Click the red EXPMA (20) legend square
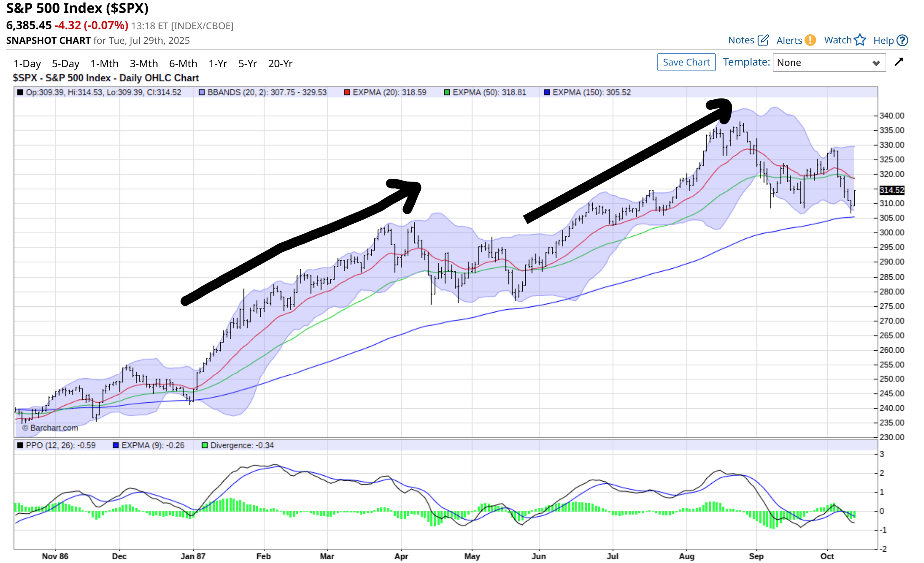 point(347,92)
